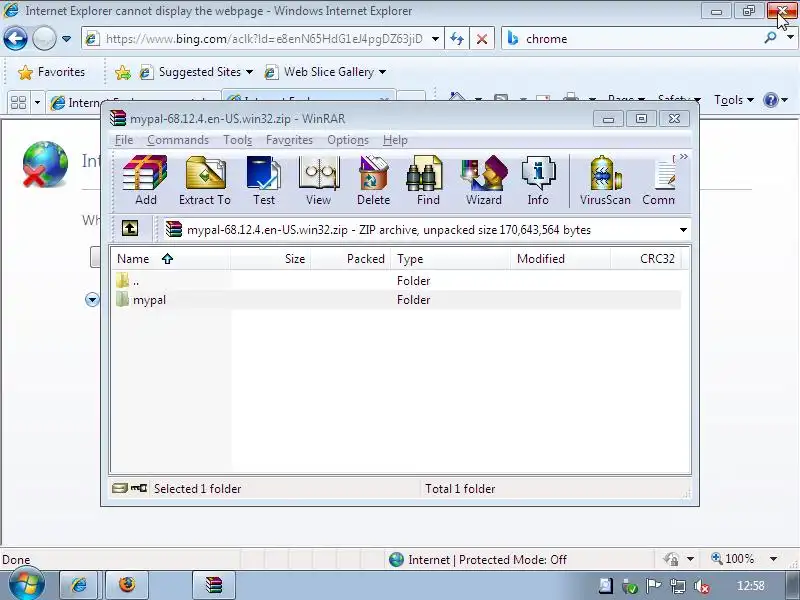Click the Internet Explorer Back button
800x600 pixels.
(x=15, y=39)
